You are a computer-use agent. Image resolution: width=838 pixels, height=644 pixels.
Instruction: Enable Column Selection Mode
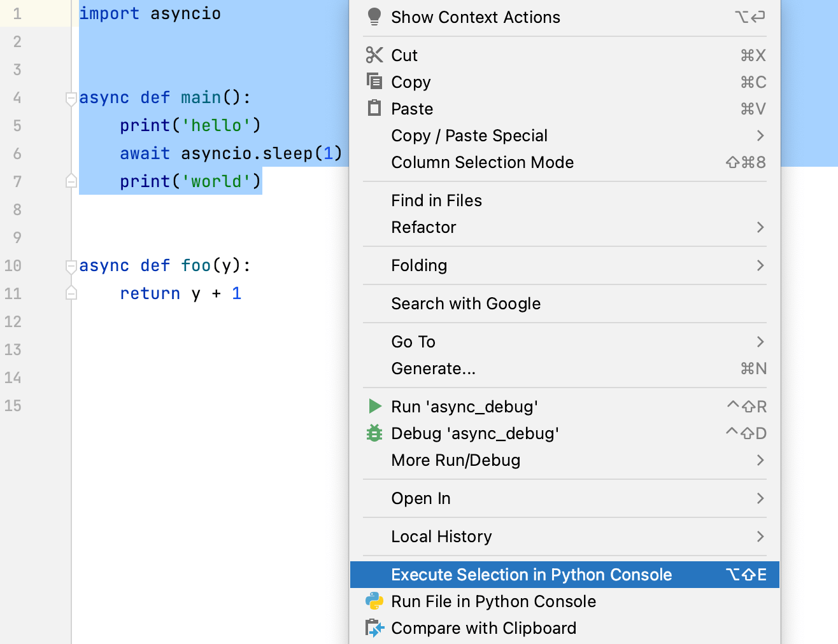pyautogui.click(x=482, y=162)
